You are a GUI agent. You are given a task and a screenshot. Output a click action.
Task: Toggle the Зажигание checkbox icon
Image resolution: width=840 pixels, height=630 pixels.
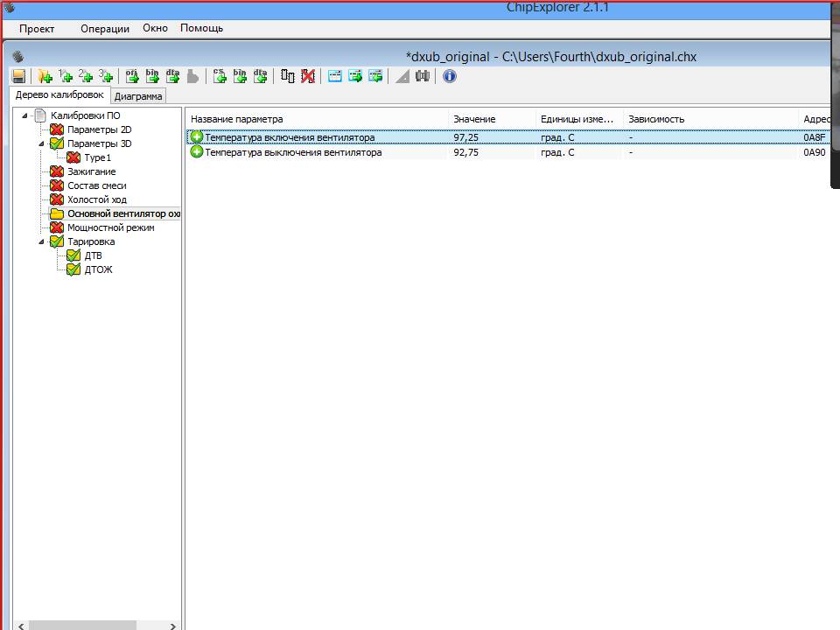57,171
